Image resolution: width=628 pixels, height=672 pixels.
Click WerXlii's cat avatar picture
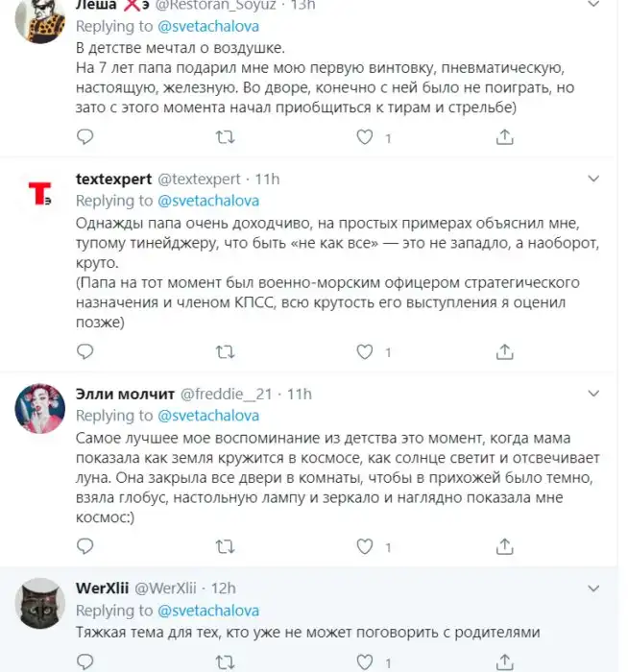(40, 604)
